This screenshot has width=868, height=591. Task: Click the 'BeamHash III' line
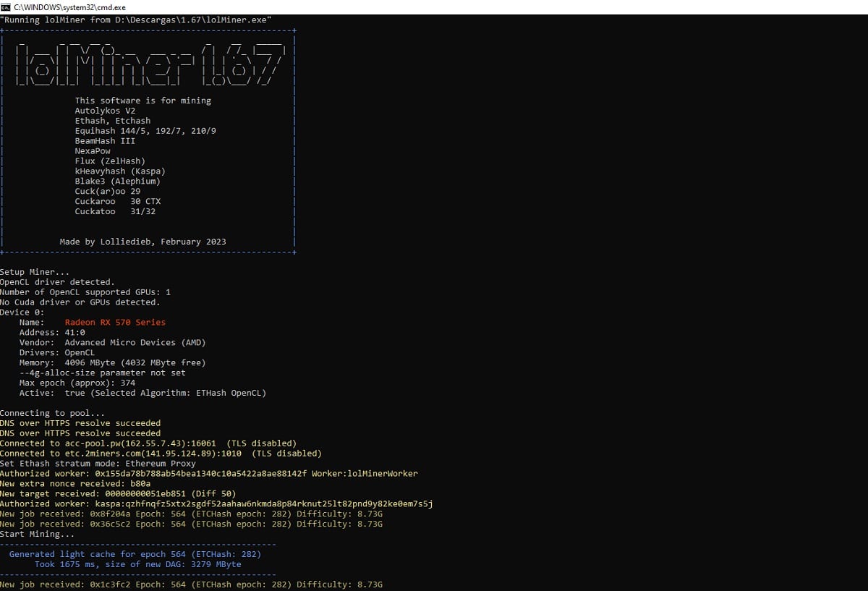105,141
